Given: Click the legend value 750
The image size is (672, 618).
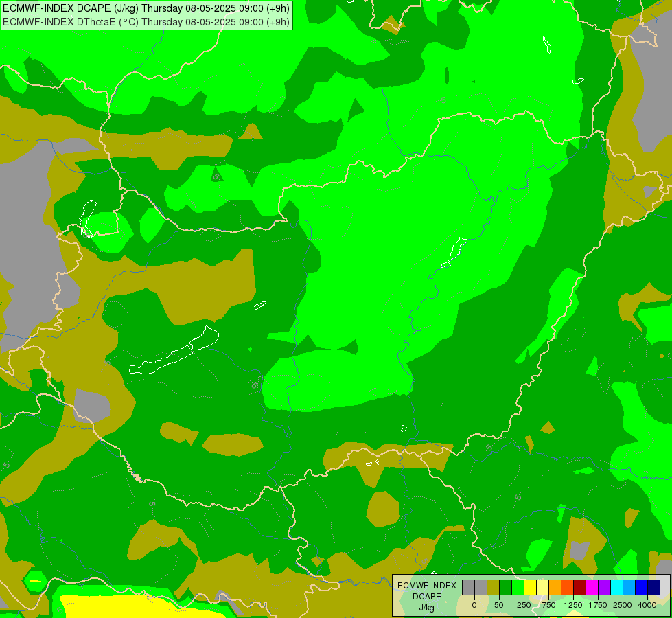Looking at the screenshot, I should pos(548,605).
